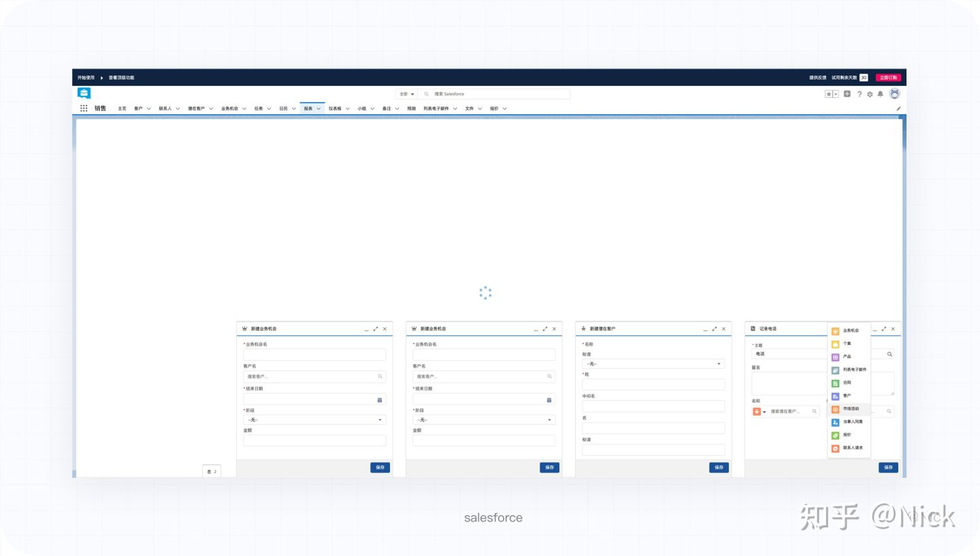Expand the 记录电话 panel
Viewport: 980px width, 556px height.
point(884,329)
